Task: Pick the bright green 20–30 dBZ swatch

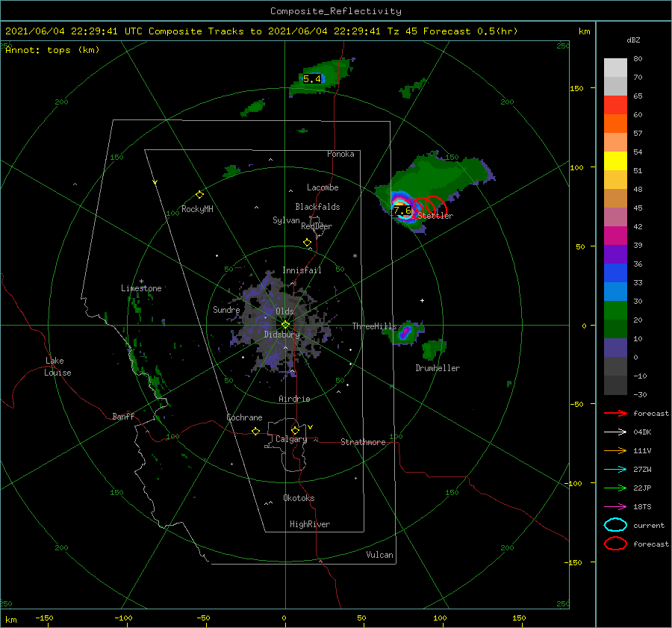Action: (x=615, y=310)
